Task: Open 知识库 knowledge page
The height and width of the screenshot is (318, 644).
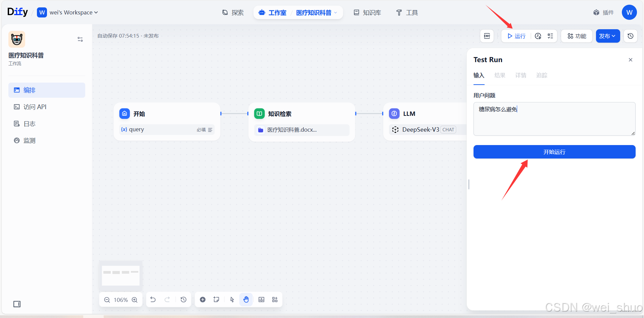Action: tap(367, 13)
